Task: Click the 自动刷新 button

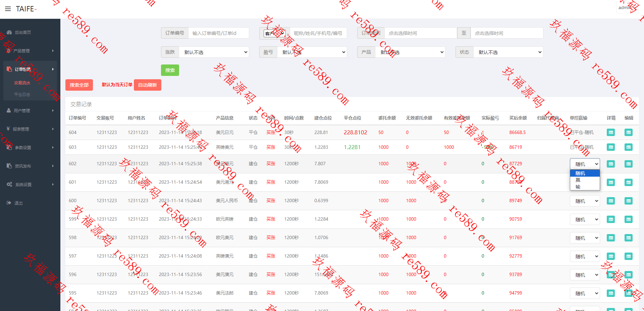Action: coord(148,85)
